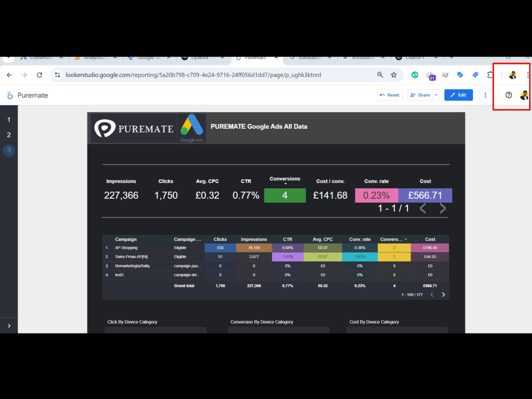532x399 pixels.
Task: Expand the left page navigation panel
Action: (x=9, y=326)
